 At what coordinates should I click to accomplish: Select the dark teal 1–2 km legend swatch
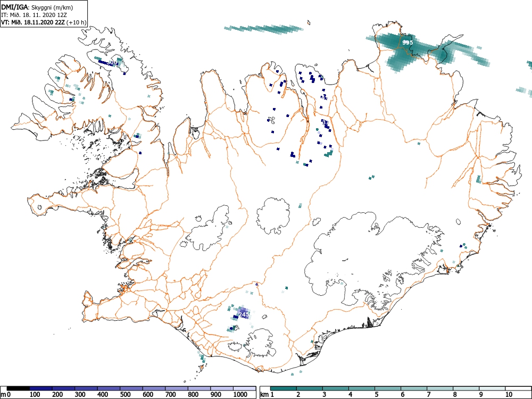click(284, 388)
